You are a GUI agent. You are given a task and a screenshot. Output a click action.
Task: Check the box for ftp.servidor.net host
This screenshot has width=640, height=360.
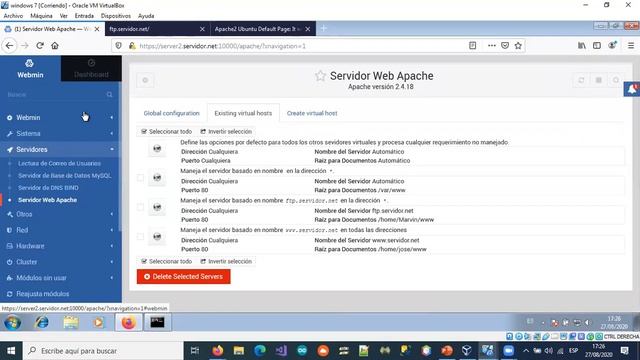[140, 207]
